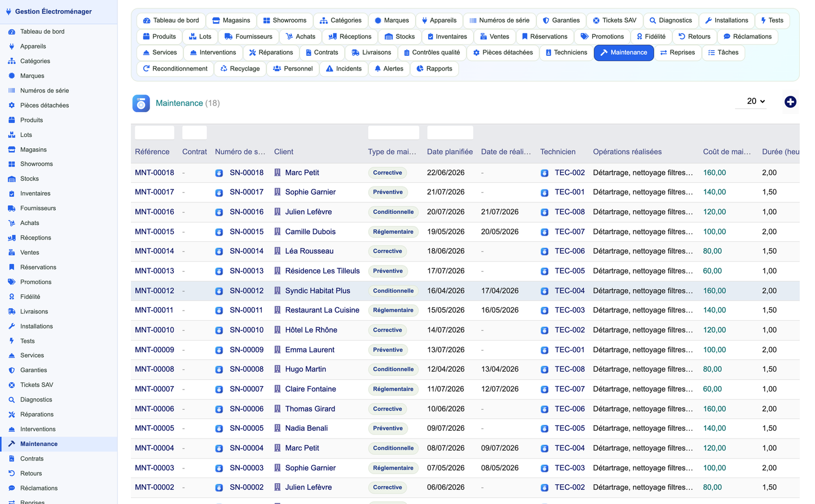Click the Référence filter input field

click(155, 132)
